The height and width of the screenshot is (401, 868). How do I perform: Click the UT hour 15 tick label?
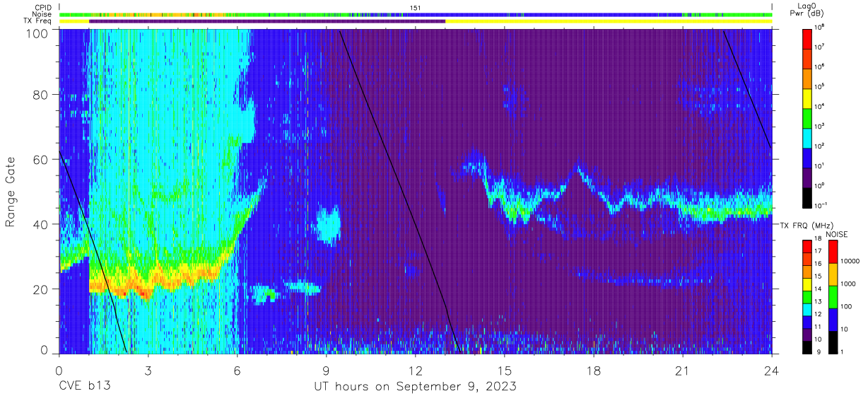click(x=504, y=371)
